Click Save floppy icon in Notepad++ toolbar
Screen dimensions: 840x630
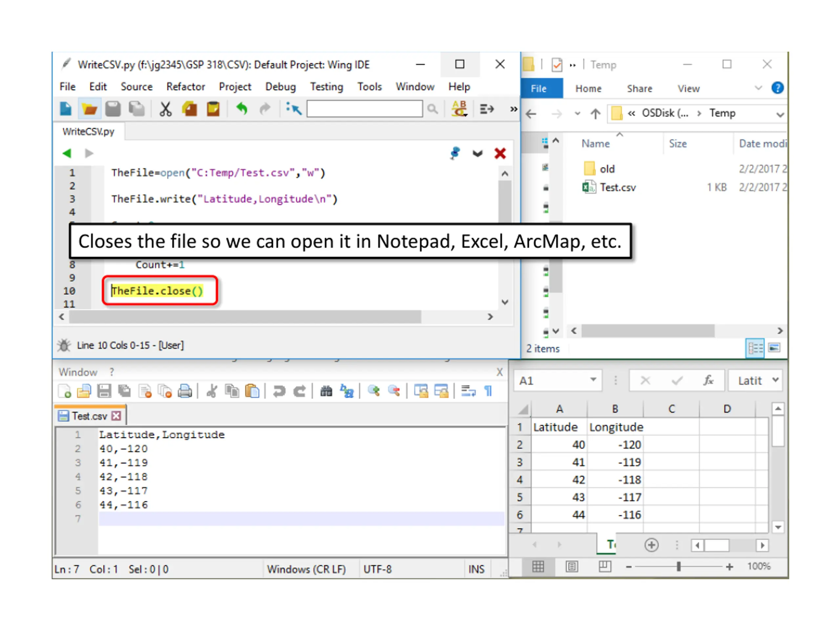pyautogui.click(x=104, y=391)
